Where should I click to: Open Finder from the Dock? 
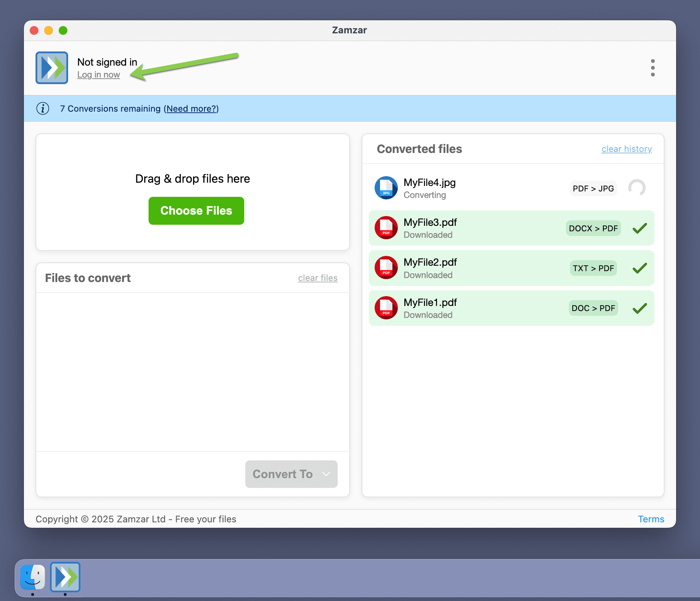(x=32, y=577)
